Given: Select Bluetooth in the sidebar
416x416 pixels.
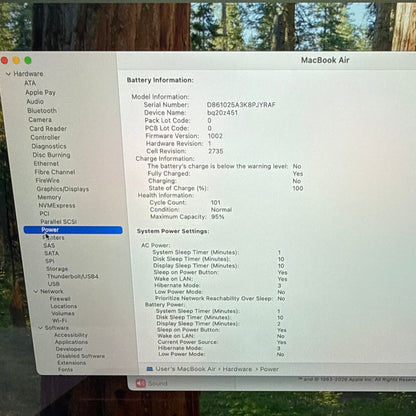Looking at the screenshot, I should click(x=42, y=110).
